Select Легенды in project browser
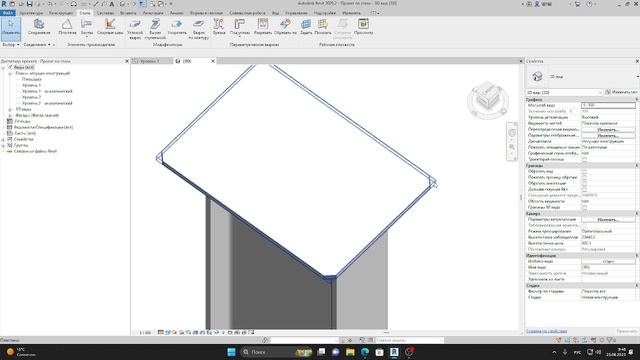 [x=22, y=121]
